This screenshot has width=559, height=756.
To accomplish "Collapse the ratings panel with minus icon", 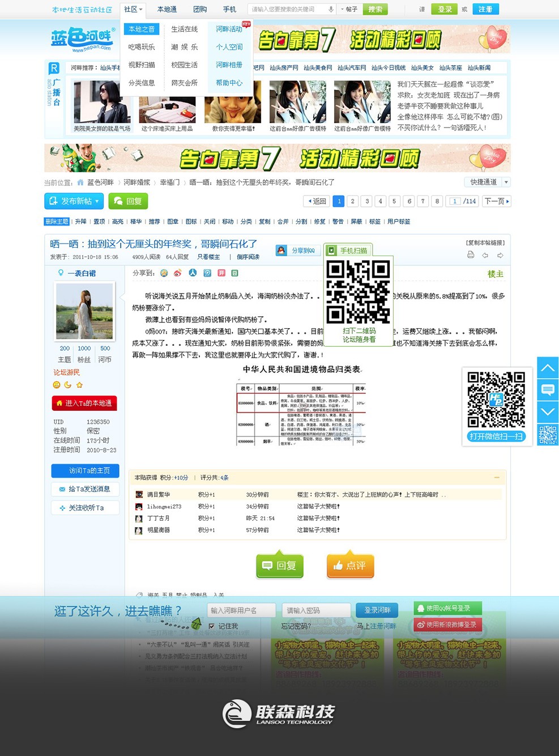I will pyautogui.click(x=497, y=478).
